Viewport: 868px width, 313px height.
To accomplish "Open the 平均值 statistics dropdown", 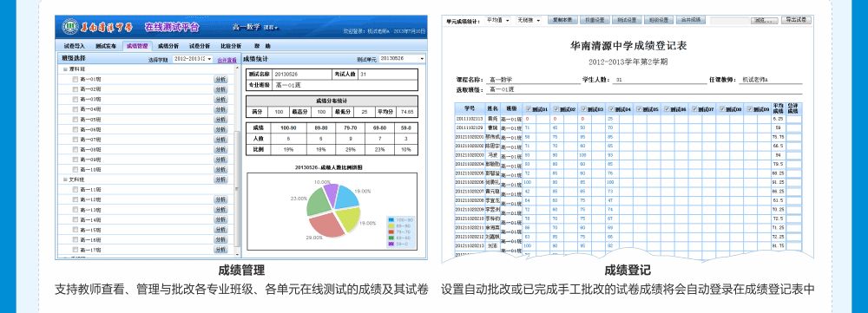I will [497, 20].
